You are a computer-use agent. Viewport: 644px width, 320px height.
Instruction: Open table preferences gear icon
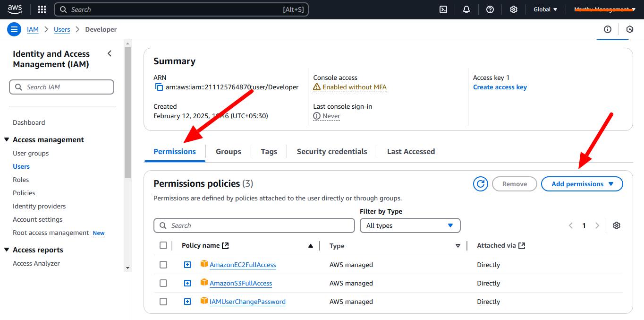pos(616,225)
